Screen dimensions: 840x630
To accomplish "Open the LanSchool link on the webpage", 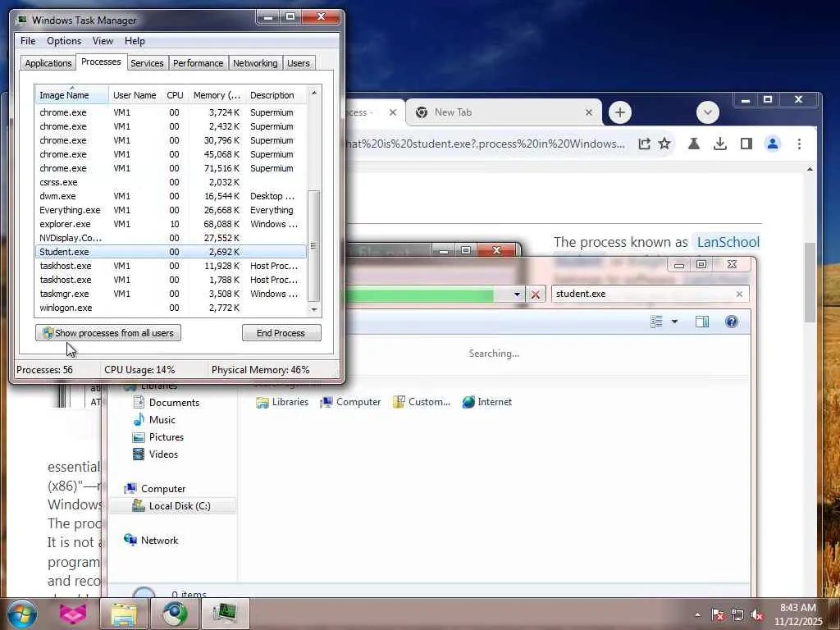I will tap(728, 242).
